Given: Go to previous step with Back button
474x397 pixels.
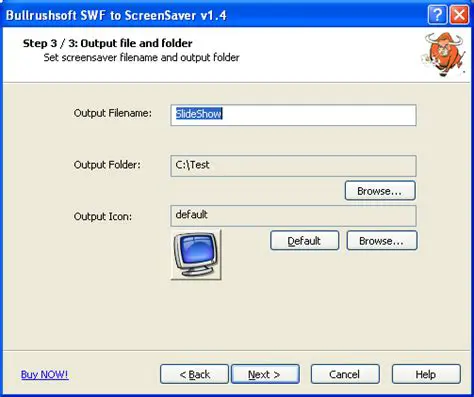Looking at the screenshot, I should (194, 374).
